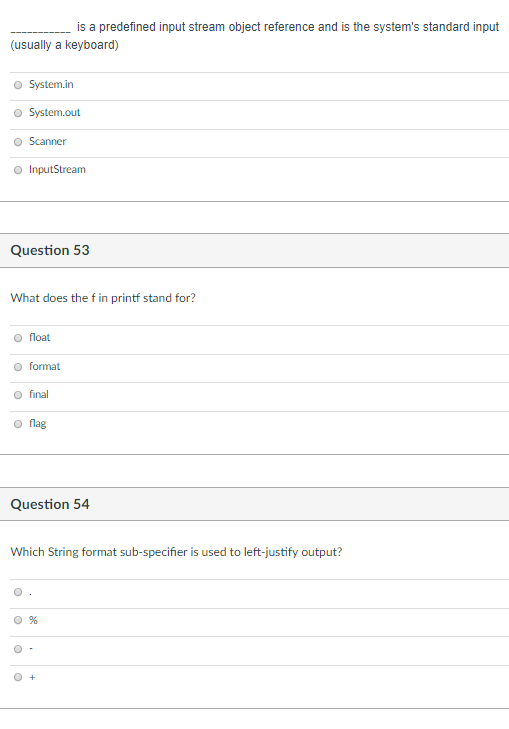The height and width of the screenshot is (729, 509).
Task: Choose the period sub-specifier option
Action: (x=18, y=592)
